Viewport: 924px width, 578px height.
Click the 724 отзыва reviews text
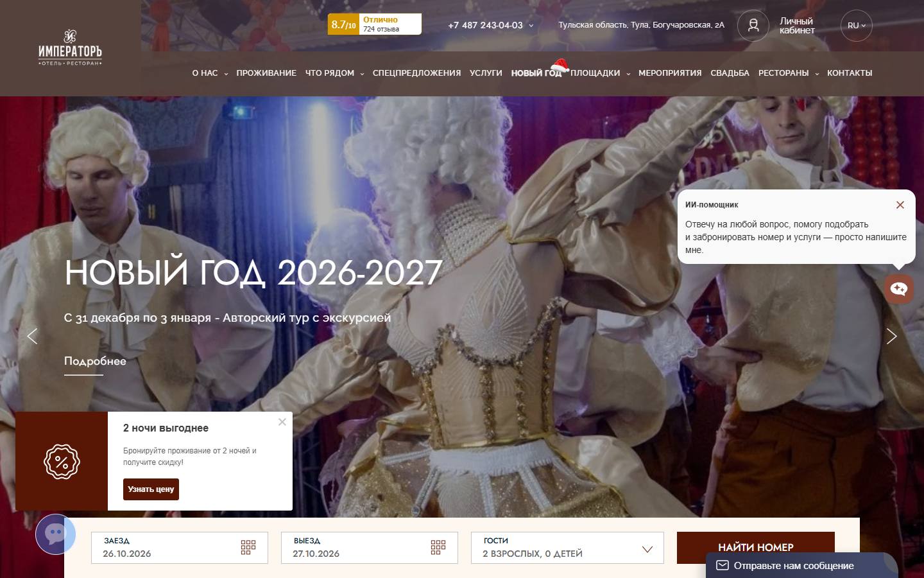381,29
